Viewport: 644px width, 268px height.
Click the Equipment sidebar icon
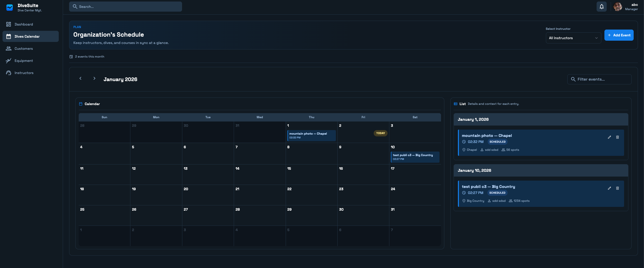tap(9, 61)
